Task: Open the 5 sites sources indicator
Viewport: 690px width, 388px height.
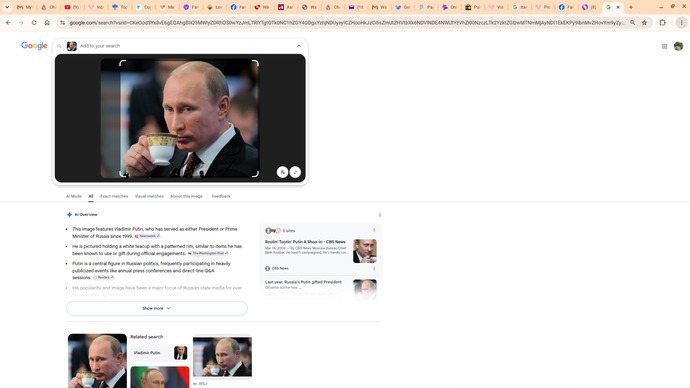Action: 280,231
